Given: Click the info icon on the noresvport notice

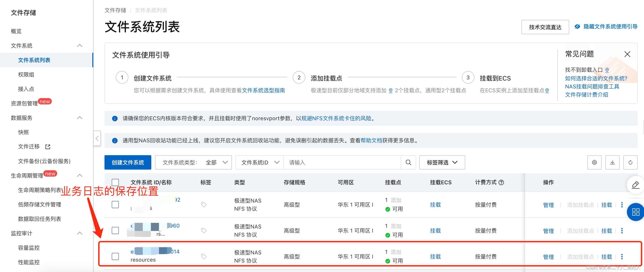Looking at the screenshot, I should 115,118.
